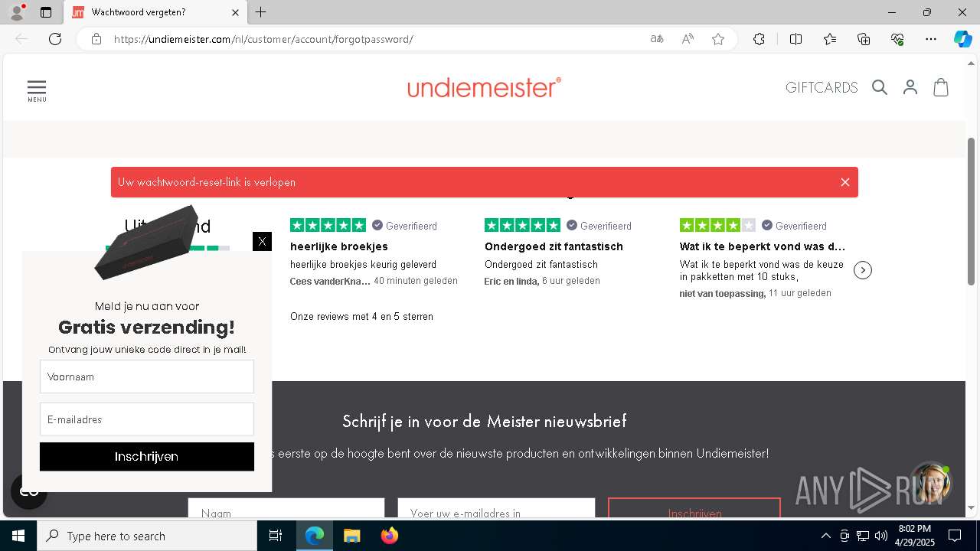The image size is (980, 551).
Task: Open the taskbar clock and date
Action: tap(914, 536)
